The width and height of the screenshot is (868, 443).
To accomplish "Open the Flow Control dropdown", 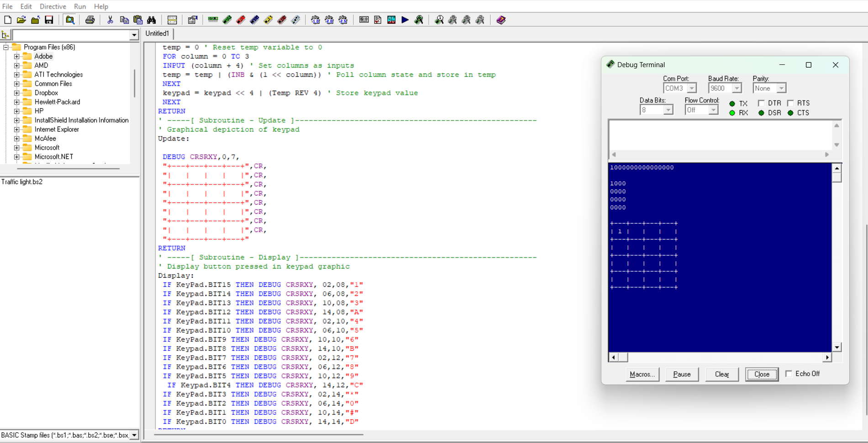I will click(x=713, y=110).
